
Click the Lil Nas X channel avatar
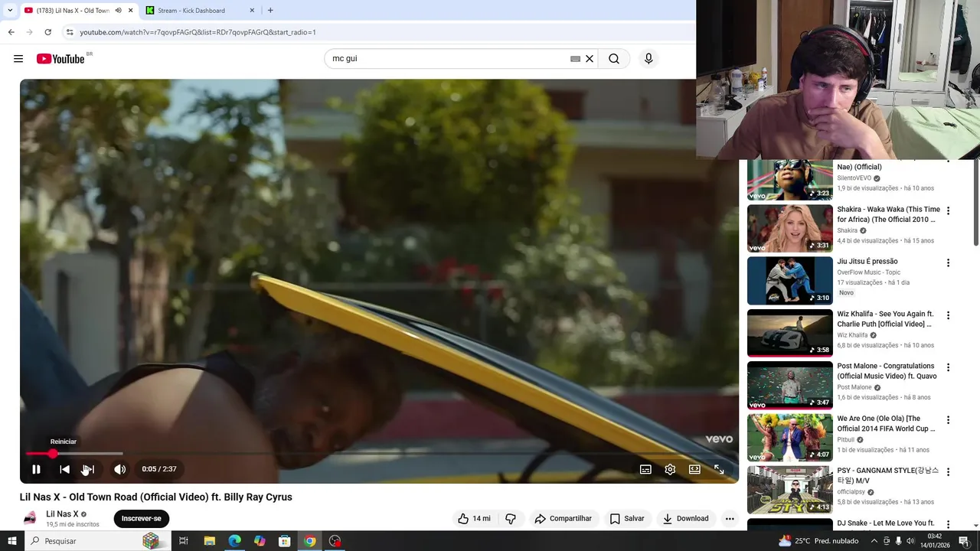(30, 518)
